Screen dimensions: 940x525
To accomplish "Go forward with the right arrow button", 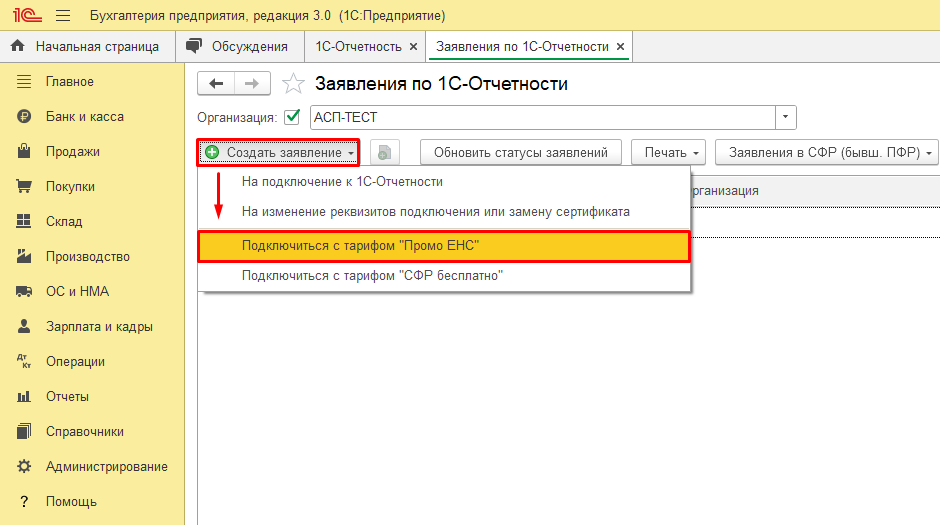I will pyautogui.click(x=252, y=83).
